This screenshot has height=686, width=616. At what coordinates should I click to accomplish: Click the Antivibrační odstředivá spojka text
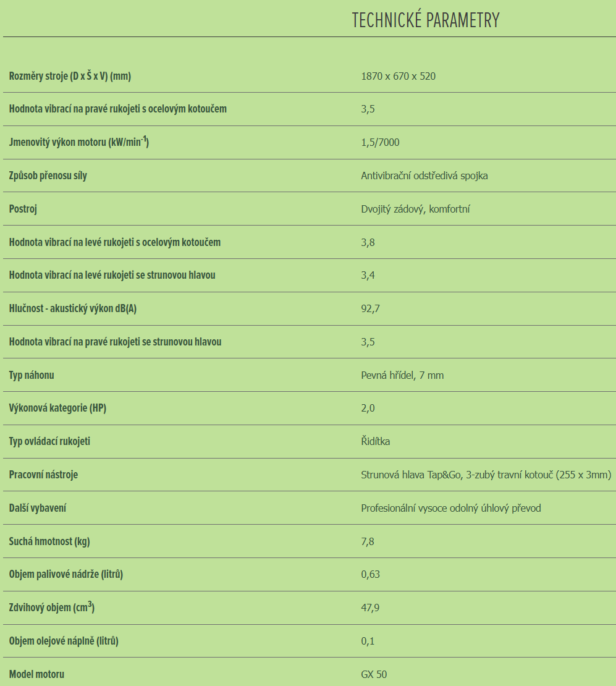[424, 176]
